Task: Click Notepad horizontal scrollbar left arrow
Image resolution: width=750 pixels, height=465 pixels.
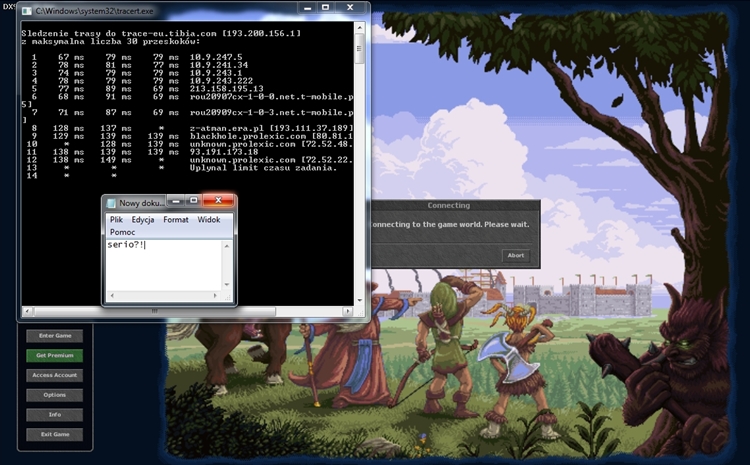Action: tap(112, 296)
